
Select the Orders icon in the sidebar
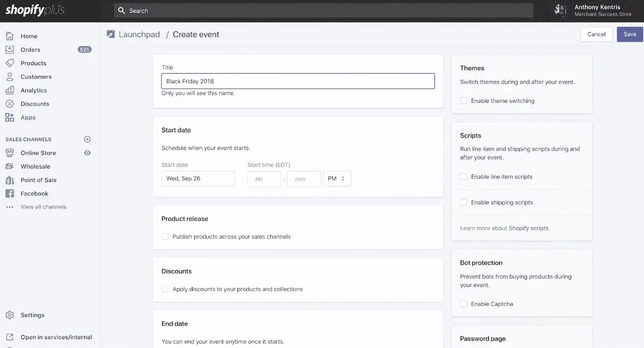pos(11,49)
